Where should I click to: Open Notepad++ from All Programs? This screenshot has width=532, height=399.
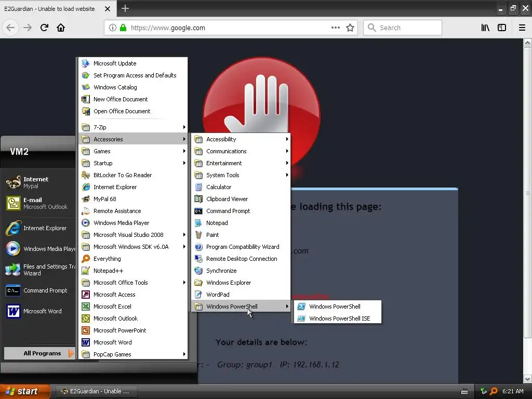coord(133,271)
